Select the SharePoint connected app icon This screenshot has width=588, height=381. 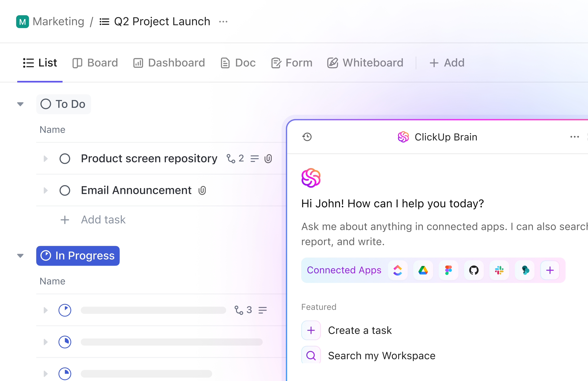525,270
